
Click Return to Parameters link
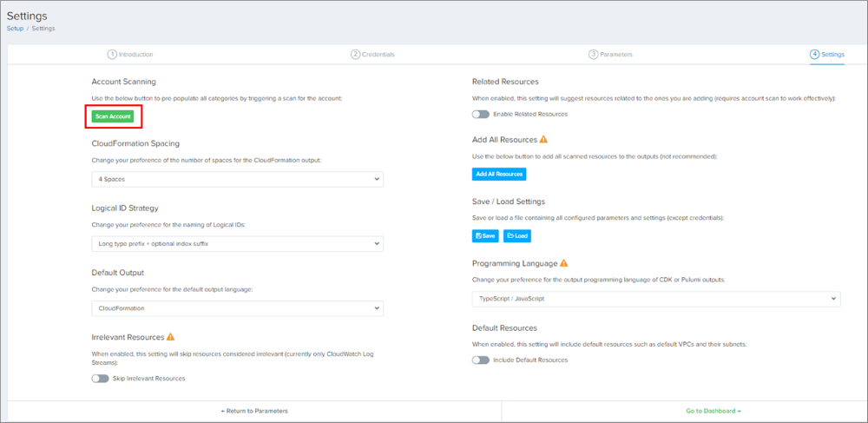(254, 411)
